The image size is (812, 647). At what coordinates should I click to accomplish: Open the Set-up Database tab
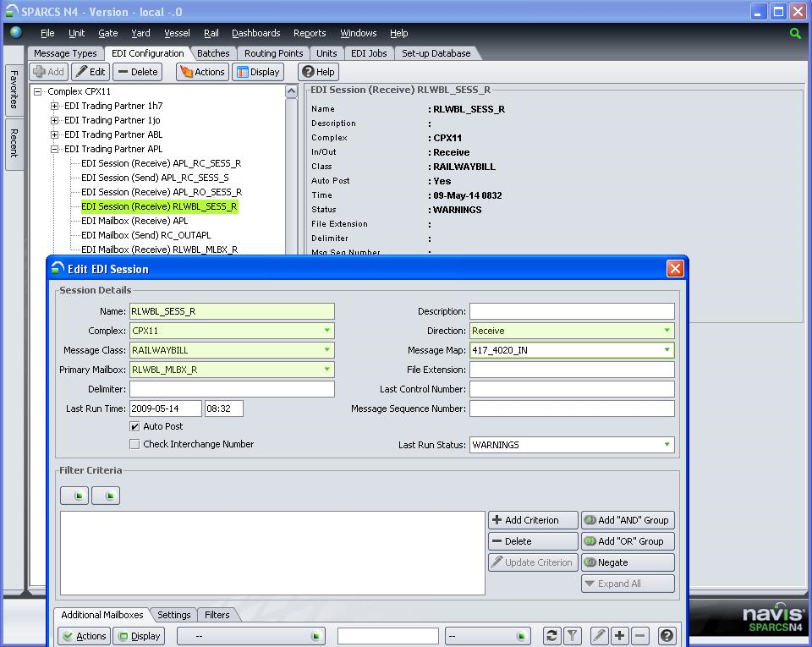(x=436, y=53)
